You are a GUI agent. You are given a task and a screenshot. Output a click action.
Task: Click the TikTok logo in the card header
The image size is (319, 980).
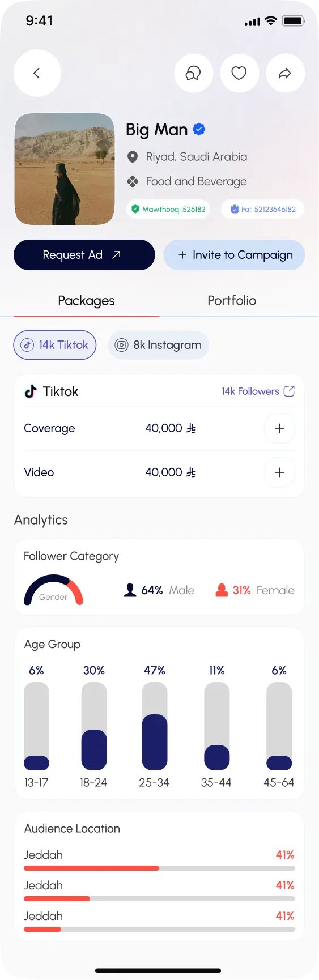click(31, 391)
